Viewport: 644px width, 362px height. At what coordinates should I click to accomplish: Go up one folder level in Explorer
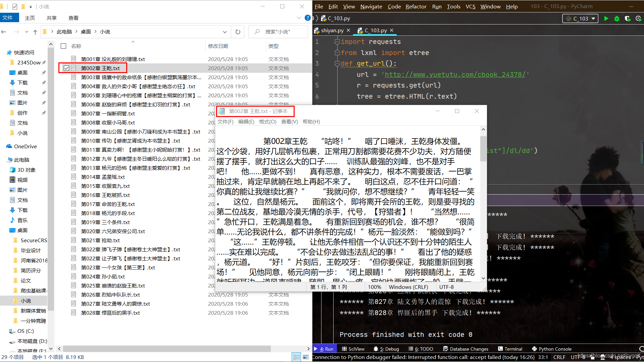click(35, 32)
